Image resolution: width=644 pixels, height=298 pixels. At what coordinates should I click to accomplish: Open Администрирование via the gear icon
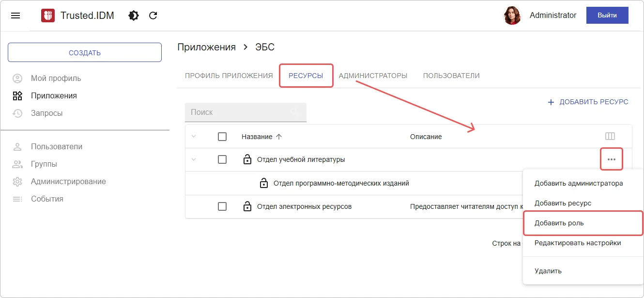coord(17,182)
